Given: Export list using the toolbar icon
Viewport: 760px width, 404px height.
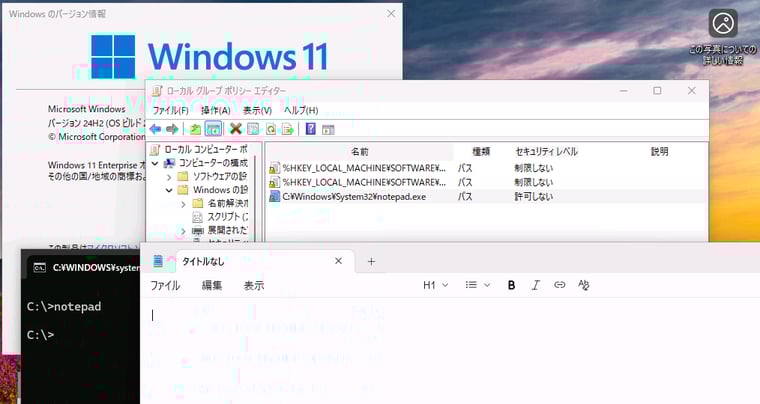Looking at the screenshot, I should point(288,129).
